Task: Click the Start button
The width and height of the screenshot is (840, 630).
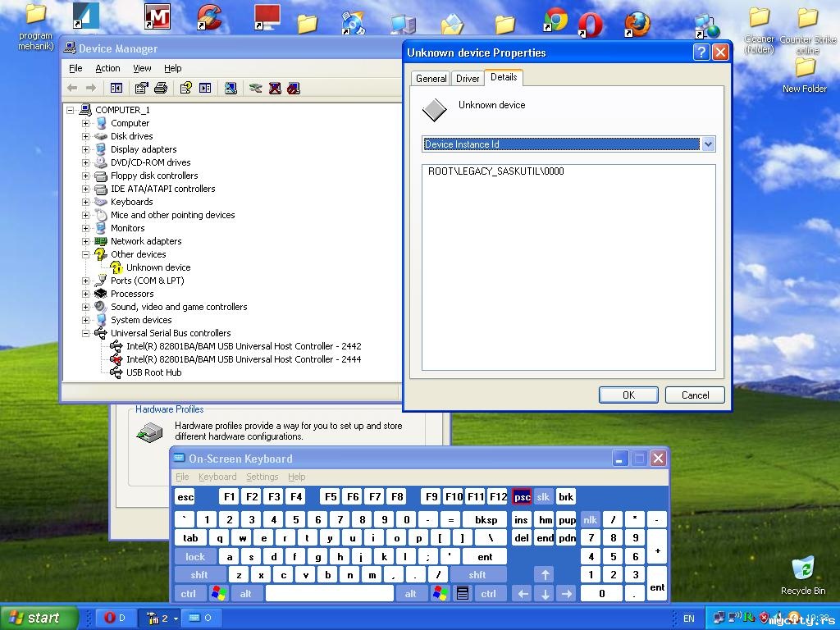Action: pyautogui.click(x=38, y=618)
